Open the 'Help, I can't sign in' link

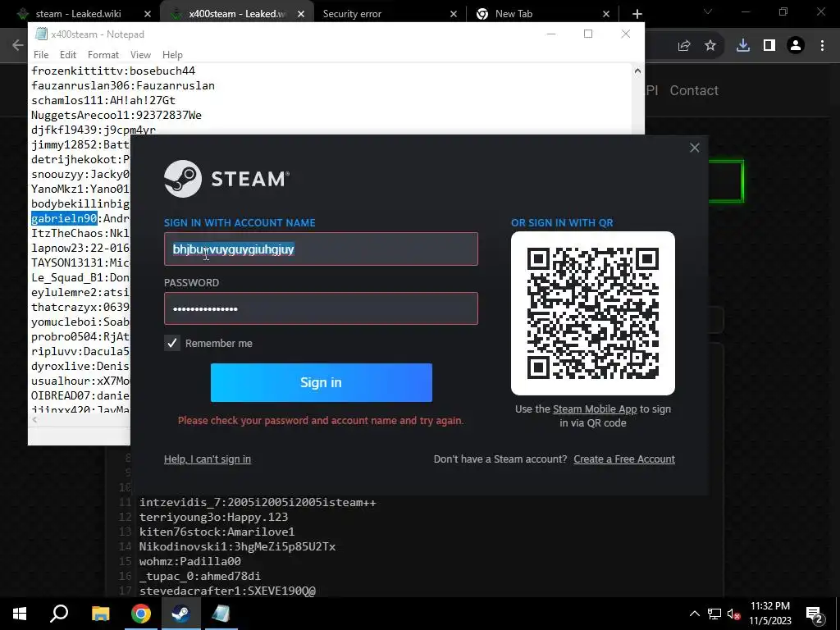point(208,459)
